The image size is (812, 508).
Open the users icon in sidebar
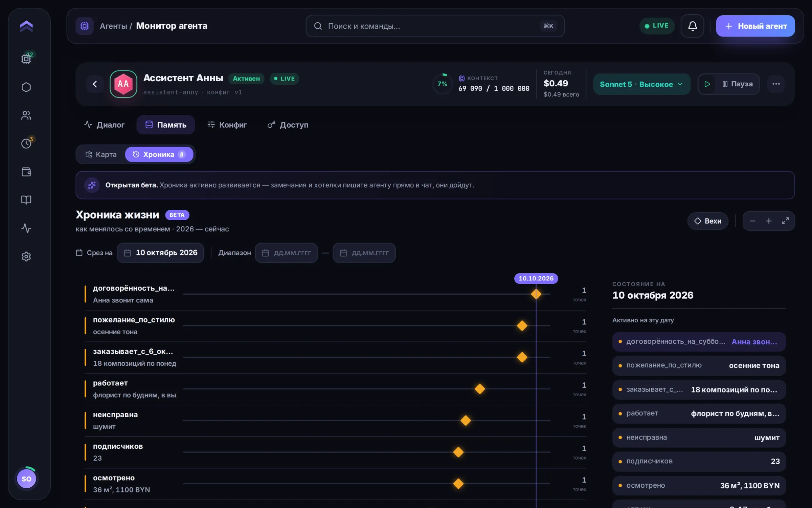pos(26,115)
